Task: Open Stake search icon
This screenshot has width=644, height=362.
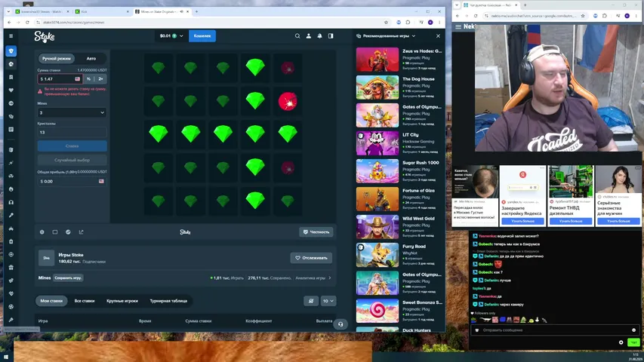Action: tap(297, 36)
